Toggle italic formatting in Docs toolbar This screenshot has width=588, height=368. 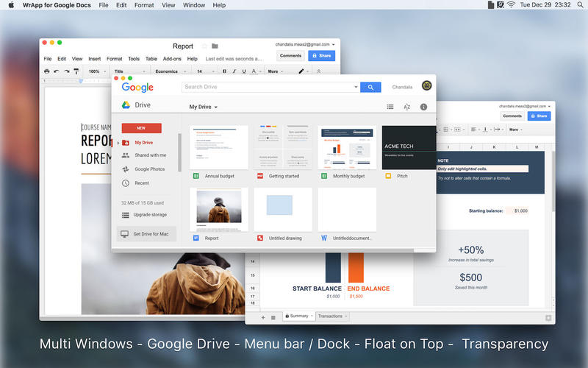(x=234, y=71)
